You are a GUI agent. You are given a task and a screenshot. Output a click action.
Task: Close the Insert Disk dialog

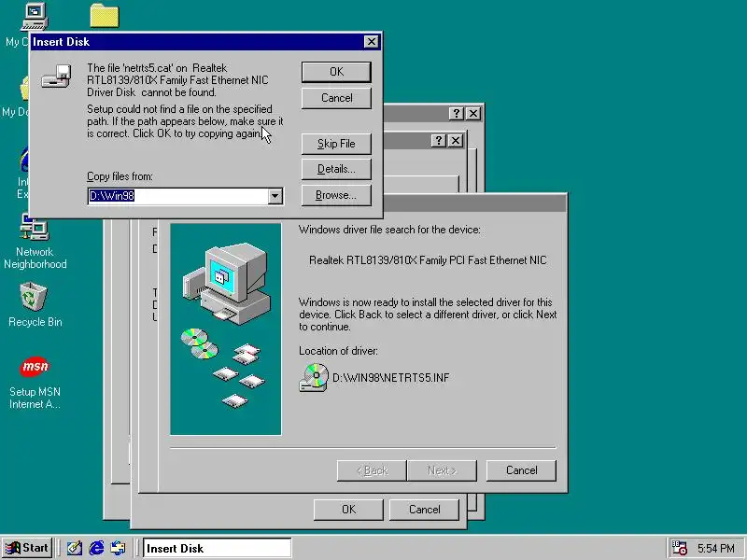pyautogui.click(x=371, y=42)
